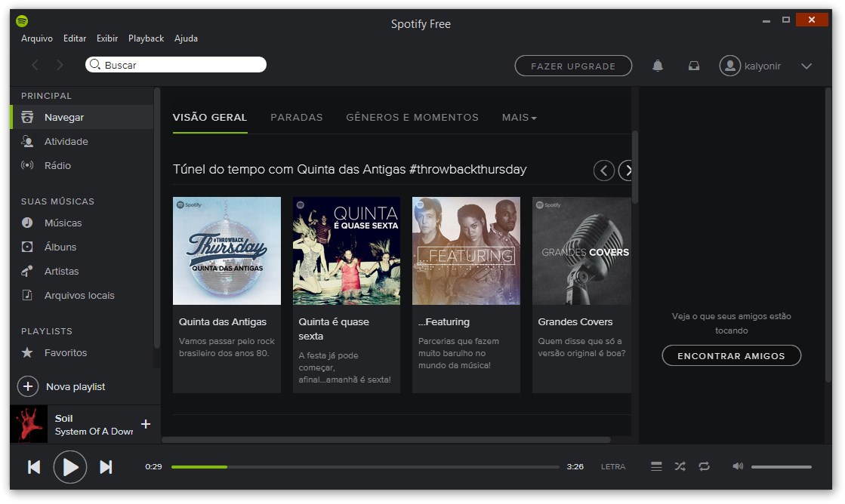
Task: Open Throwback Thursday playlist cover
Action: [227, 251]
